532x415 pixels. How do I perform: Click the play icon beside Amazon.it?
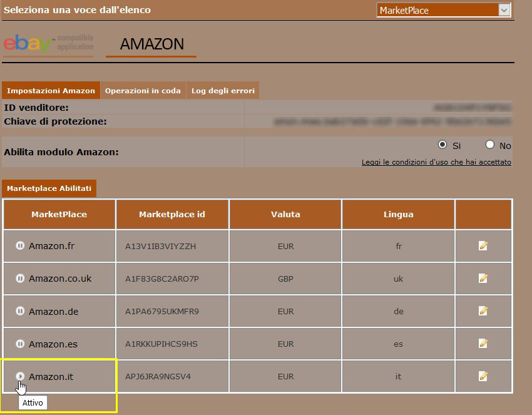click(x=20, y=376)
